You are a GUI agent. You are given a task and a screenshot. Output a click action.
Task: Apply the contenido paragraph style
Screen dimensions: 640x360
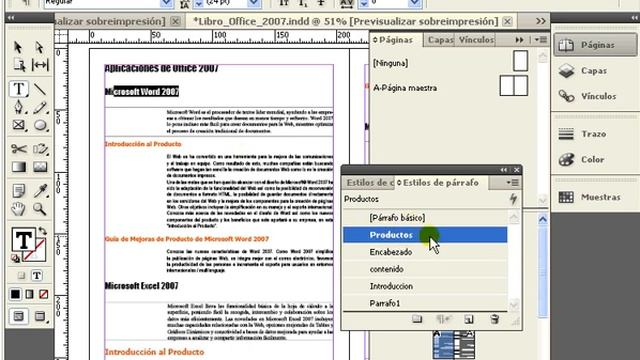click(424, 269)
